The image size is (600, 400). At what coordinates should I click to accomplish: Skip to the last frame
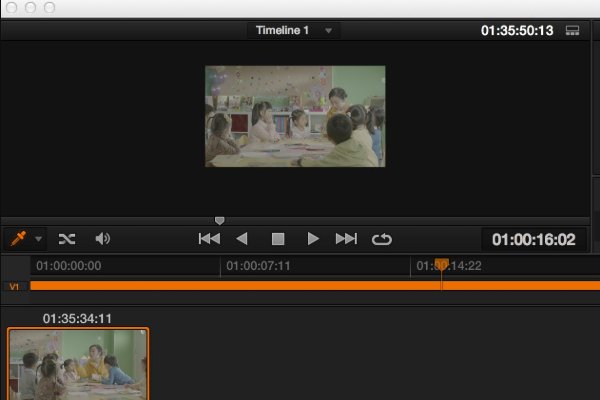(346, 239)
